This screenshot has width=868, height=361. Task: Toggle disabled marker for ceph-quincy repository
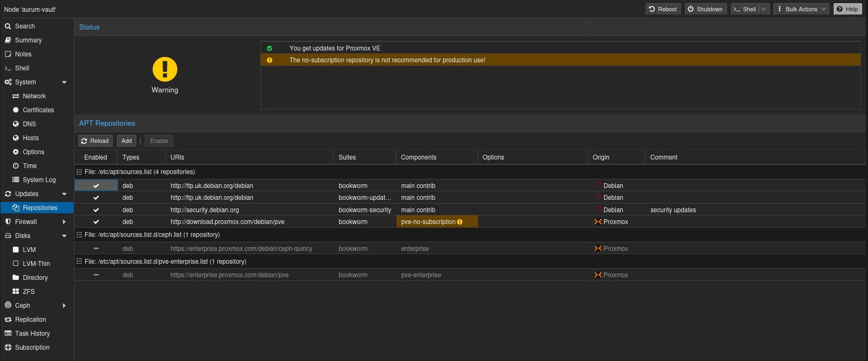(96, 249)
